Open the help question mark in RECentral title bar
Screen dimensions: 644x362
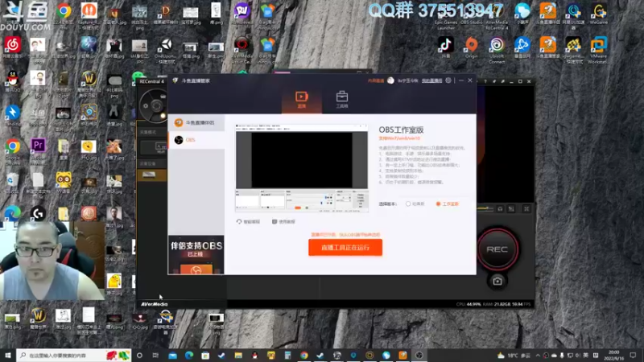point(485,81)
